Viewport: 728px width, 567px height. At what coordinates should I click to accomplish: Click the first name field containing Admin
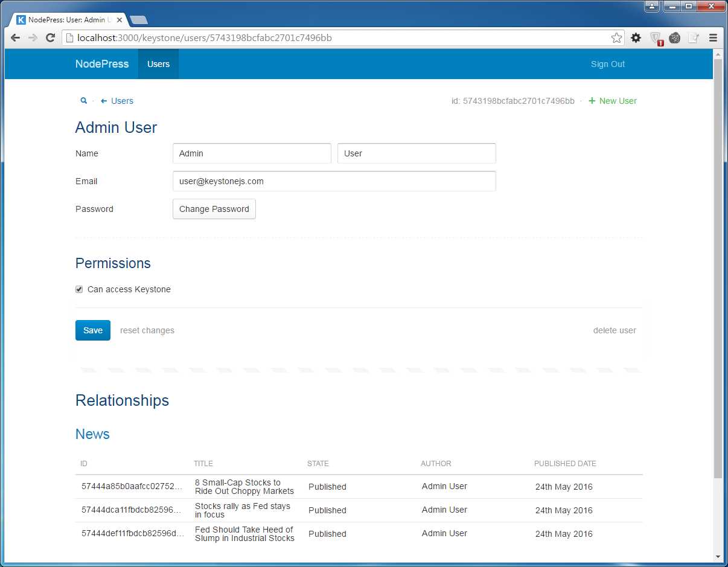[x=252, y=153]
